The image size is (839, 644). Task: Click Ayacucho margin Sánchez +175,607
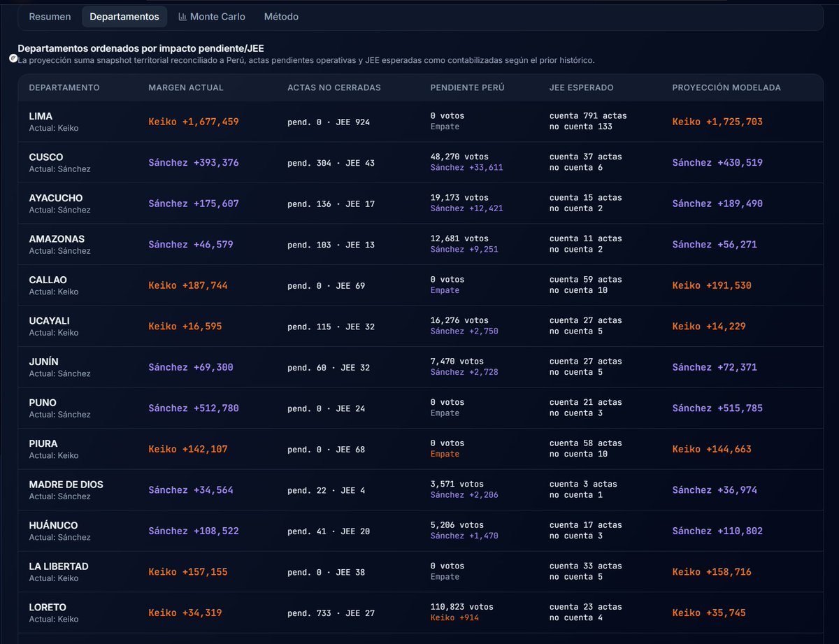click(194, 203)
